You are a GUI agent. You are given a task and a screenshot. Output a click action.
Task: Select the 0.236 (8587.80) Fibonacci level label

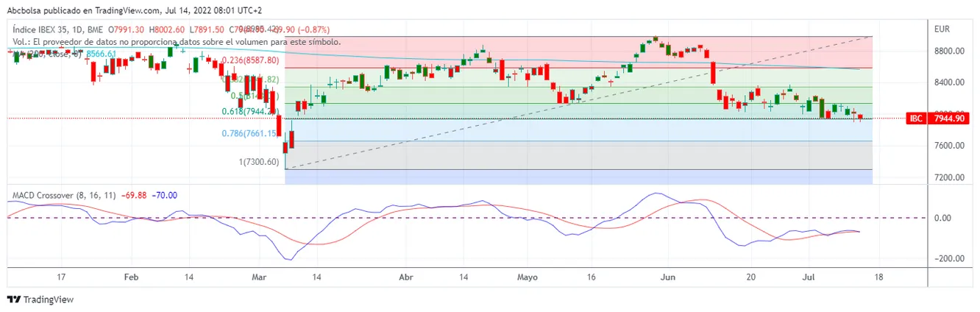(251, 60)
